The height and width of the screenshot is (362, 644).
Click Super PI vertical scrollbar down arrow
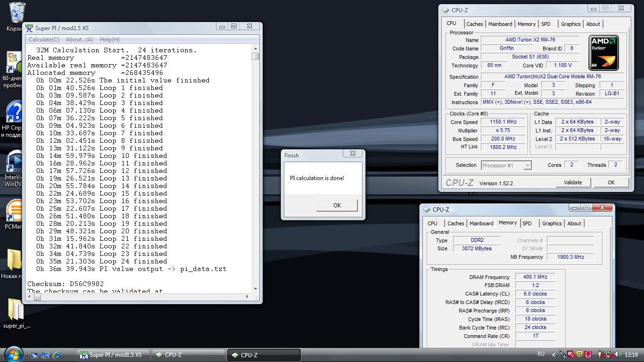click(256, 288)
